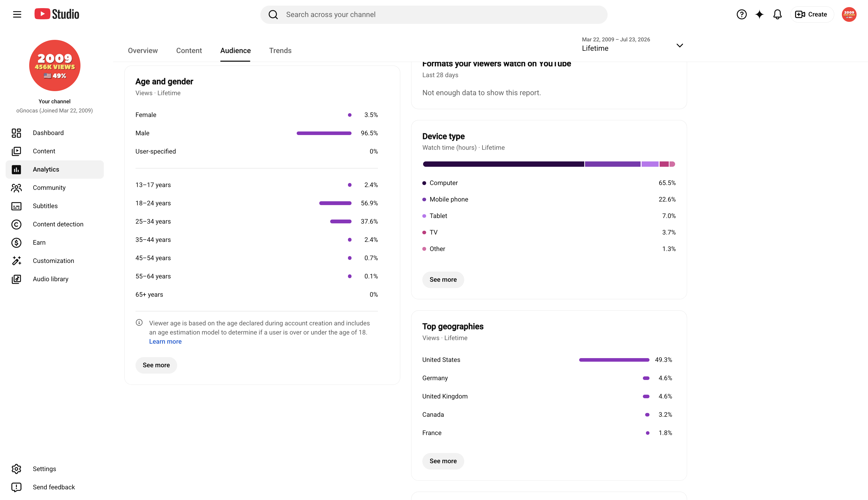Click the info icon beside the viewer age note
Image resolution: width=868 pixels, height=500 pixels.
139,322
